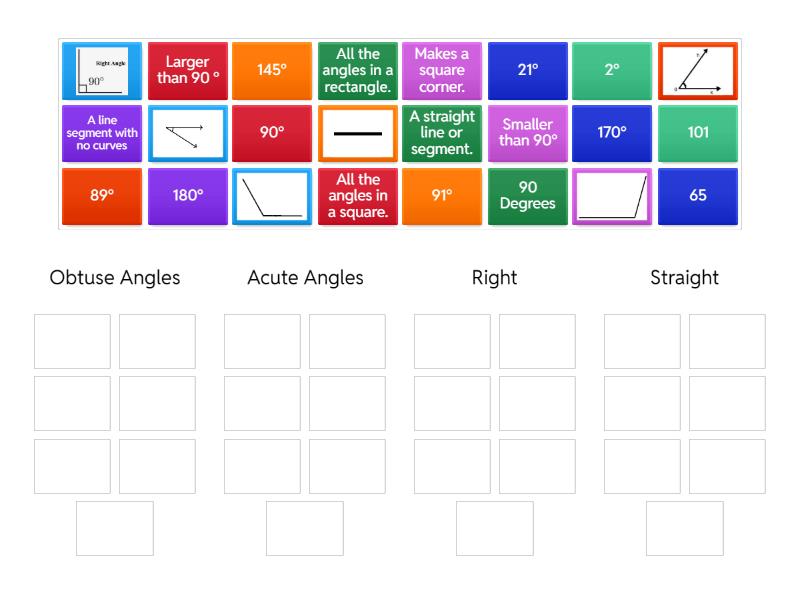Pick 'All the angles in a rectangle' tile

tap(357, 70)
